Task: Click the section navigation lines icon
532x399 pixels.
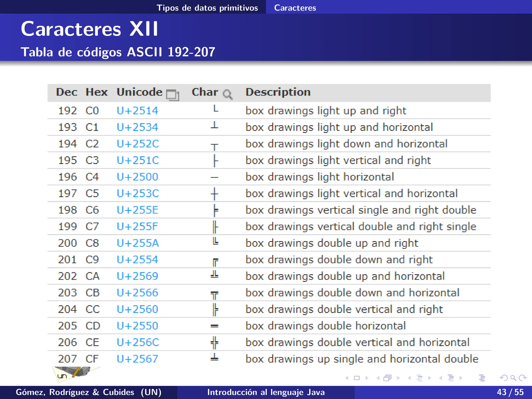Action: [451, 378]
